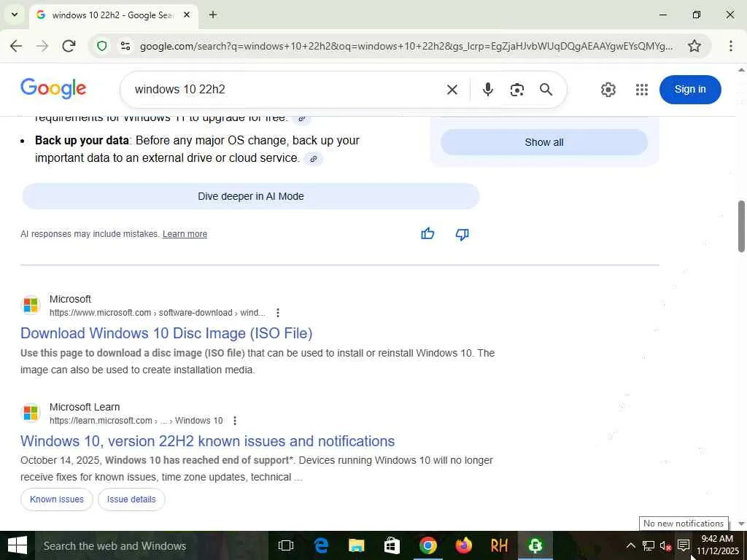
Task: Open Chrome's three-dot menu
Action: (x=730, y=46)
